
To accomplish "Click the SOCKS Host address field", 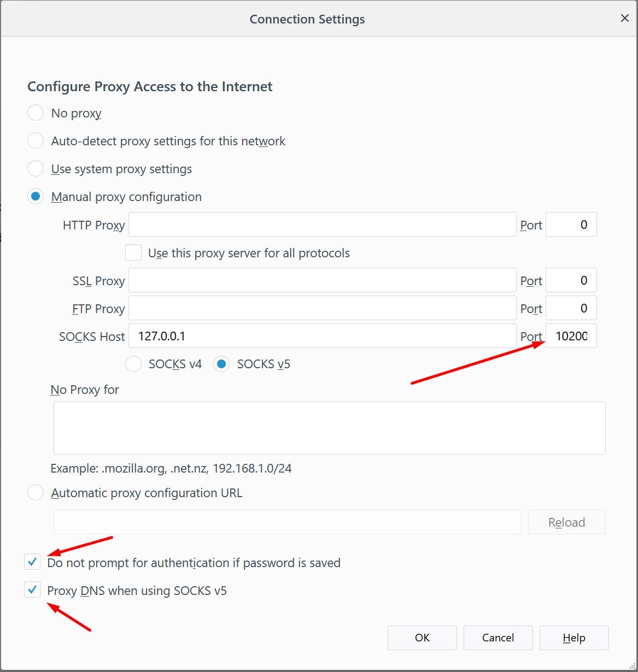I will 322,336.
